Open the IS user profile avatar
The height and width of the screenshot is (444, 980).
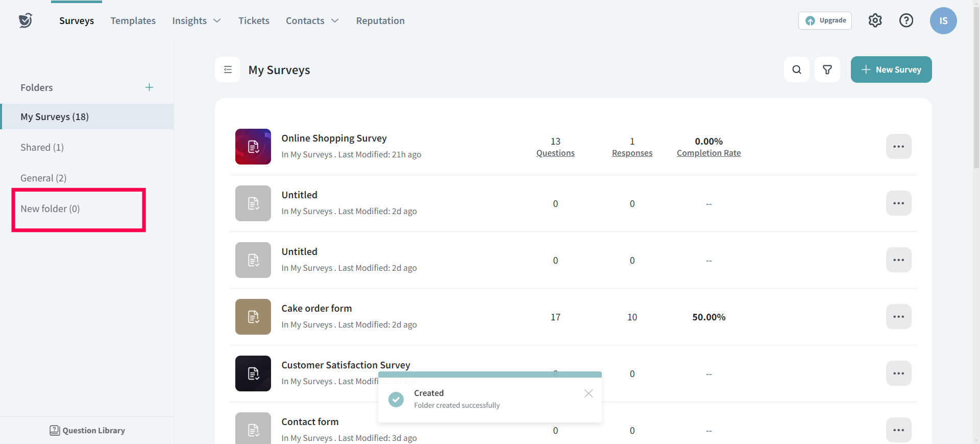943,20
